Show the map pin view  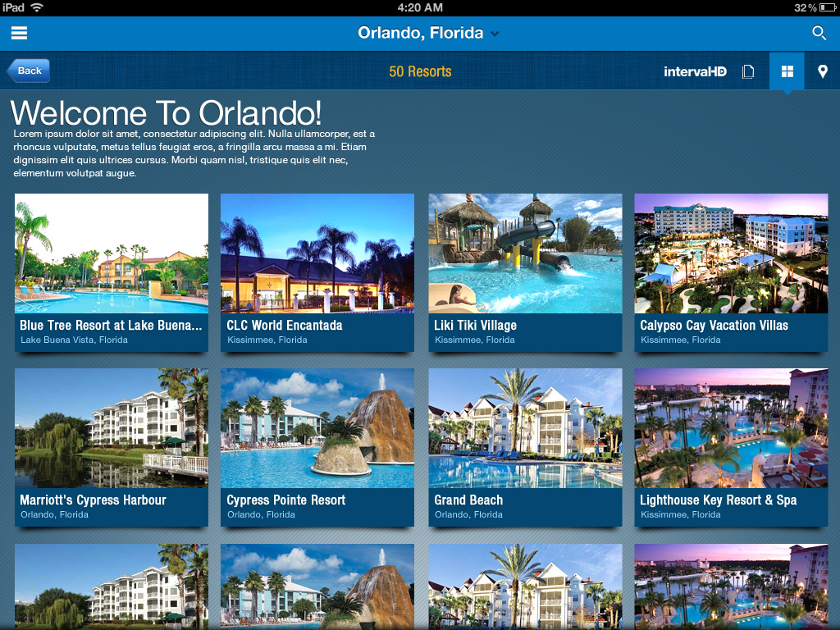[x=822, y=71]
